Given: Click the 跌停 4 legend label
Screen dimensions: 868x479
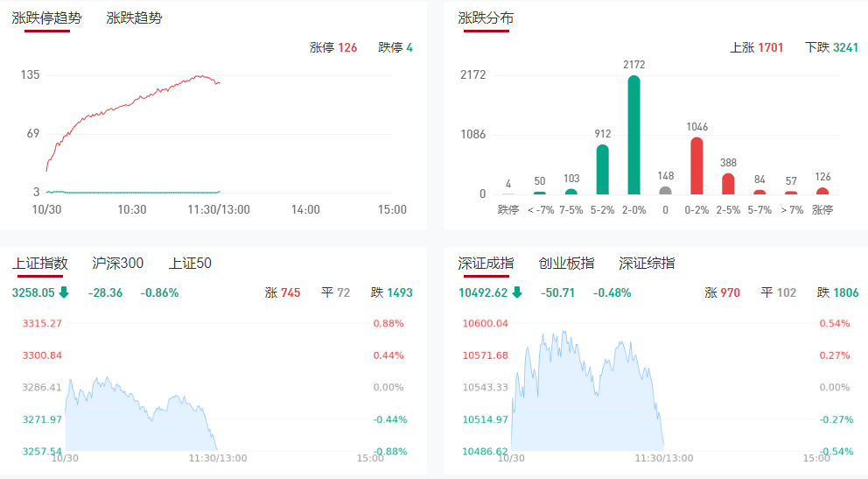Looking at the screenshot, I should pyautogui.click(x=395, y=47).
